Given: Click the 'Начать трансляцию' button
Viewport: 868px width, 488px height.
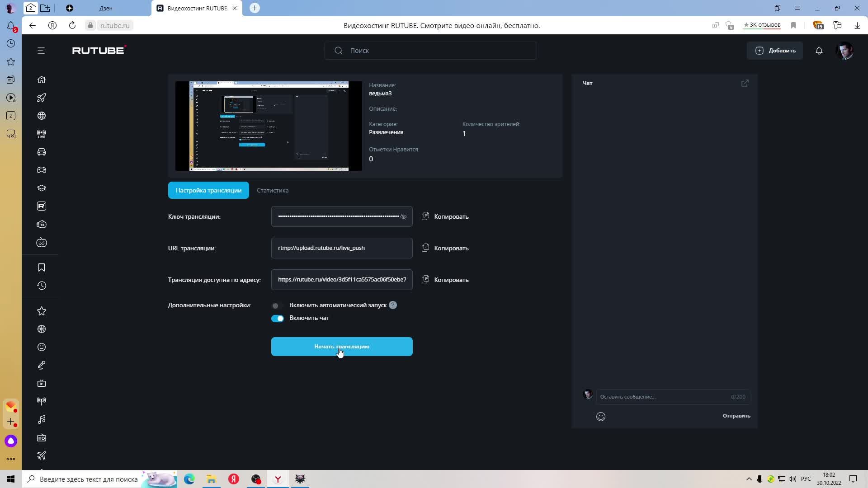Looking at the screenshot, I should [342, 347].
